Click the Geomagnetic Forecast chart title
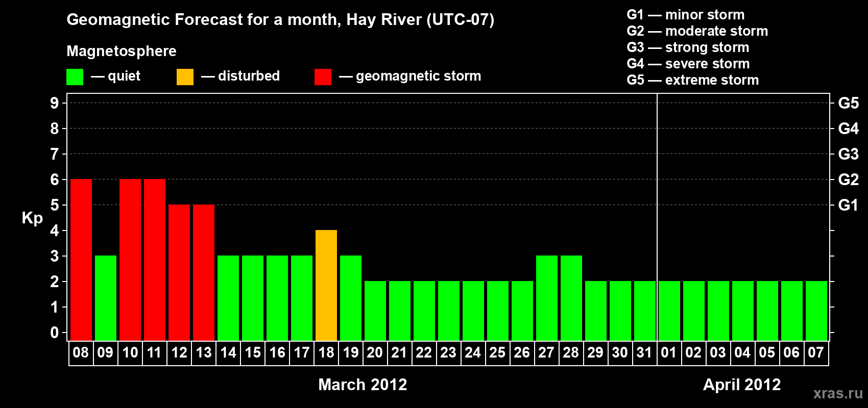This screenshot has height=408, width=868. click(x=280, y=20)
